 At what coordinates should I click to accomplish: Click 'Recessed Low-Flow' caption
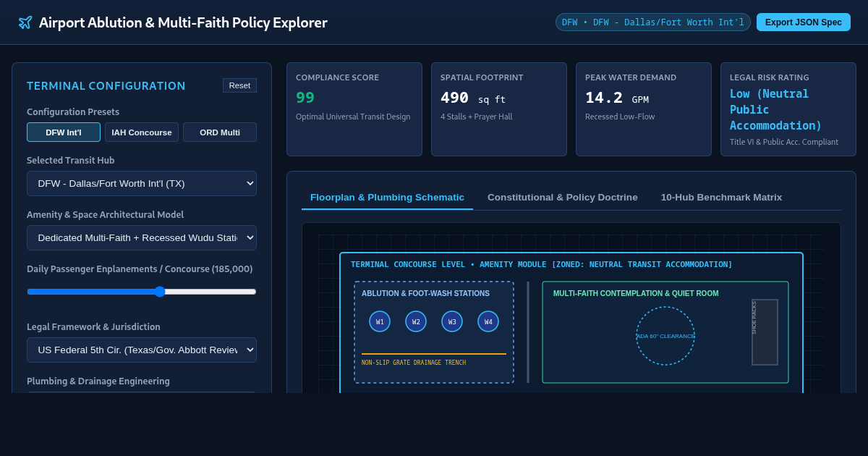click(620, 117)
